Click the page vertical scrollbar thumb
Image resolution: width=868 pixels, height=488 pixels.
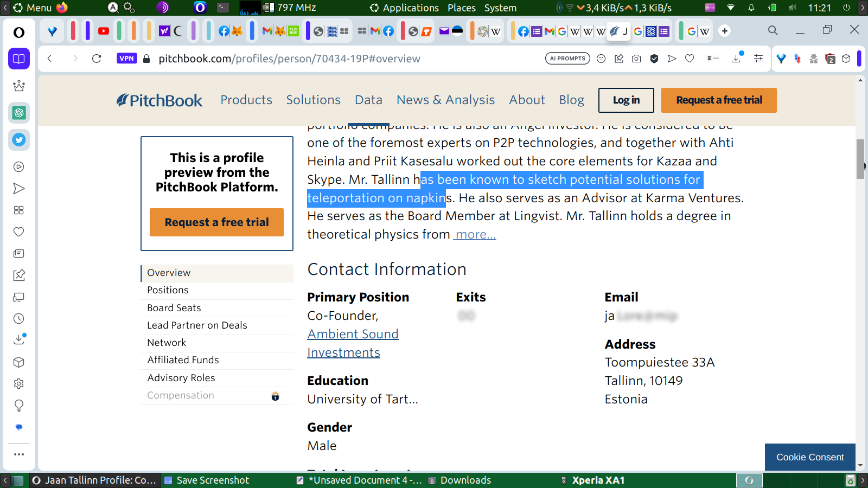860,159
